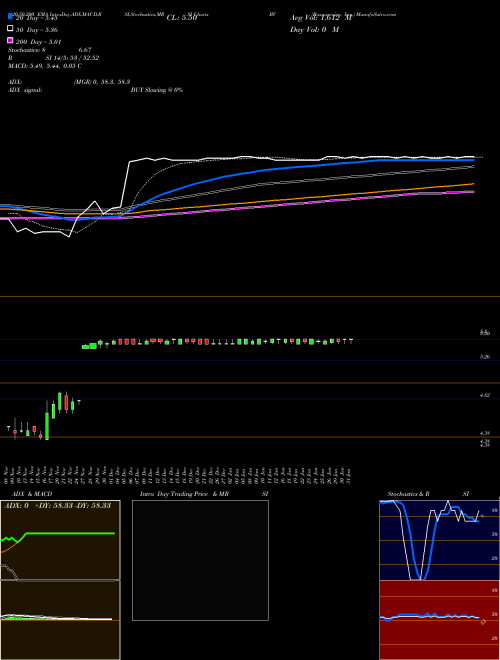Open the Stochastics blue line chart panel

(439, 540)
